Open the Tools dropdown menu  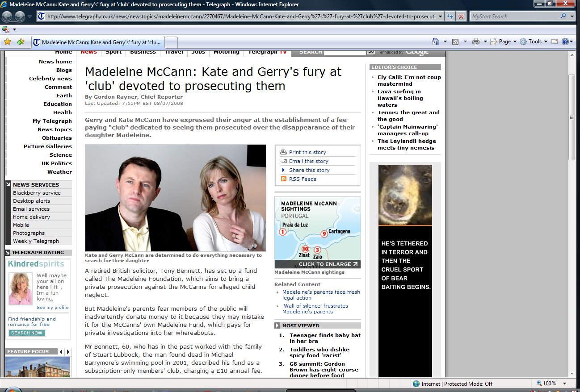(534, 42)
